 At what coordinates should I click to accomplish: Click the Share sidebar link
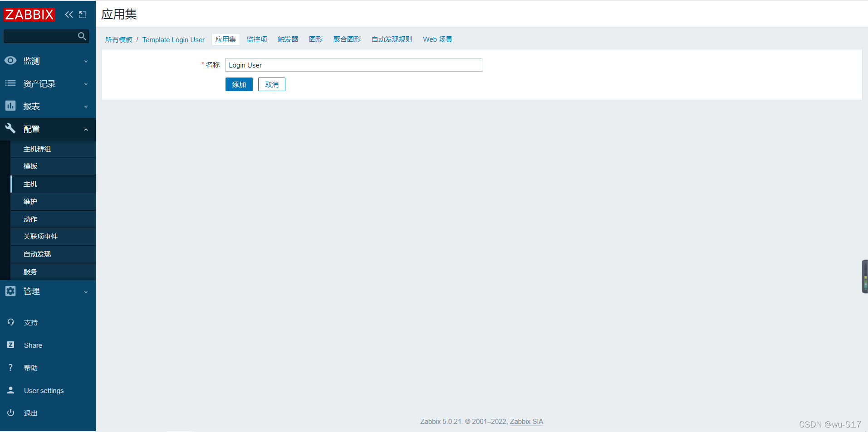click(x=33, y=345)
